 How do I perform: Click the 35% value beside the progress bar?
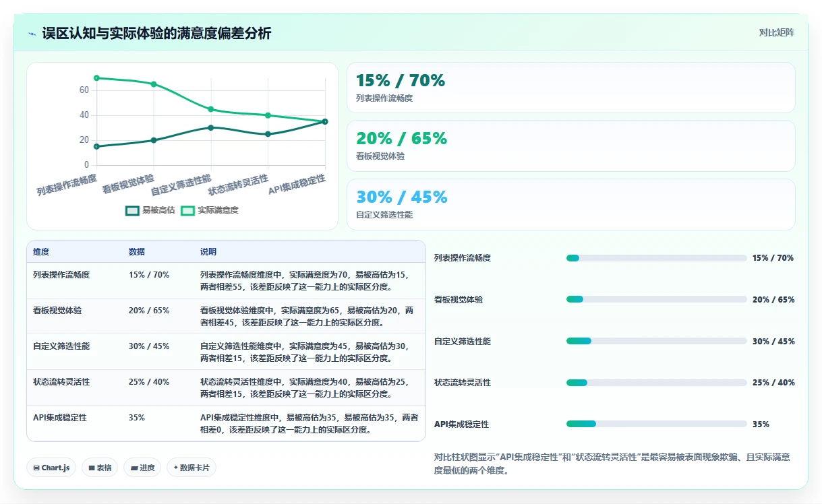(761, 424)
